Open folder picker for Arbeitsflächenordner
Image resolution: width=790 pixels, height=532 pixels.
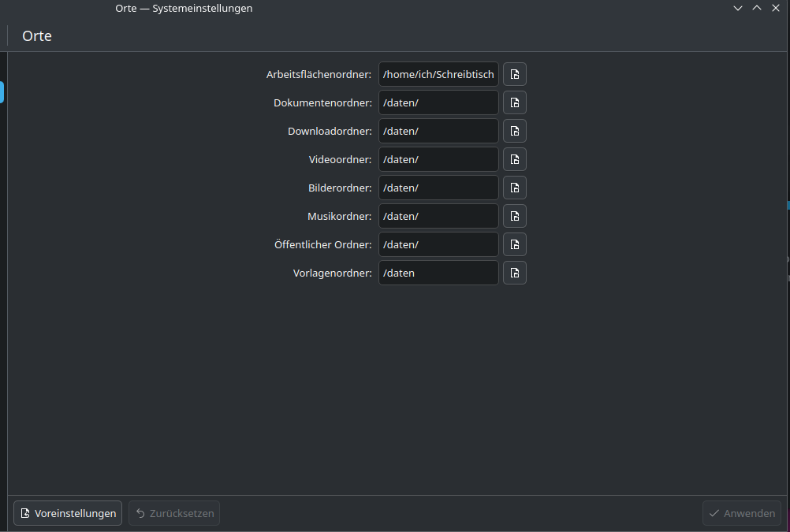pyautogui.click(x=514, y=75)
